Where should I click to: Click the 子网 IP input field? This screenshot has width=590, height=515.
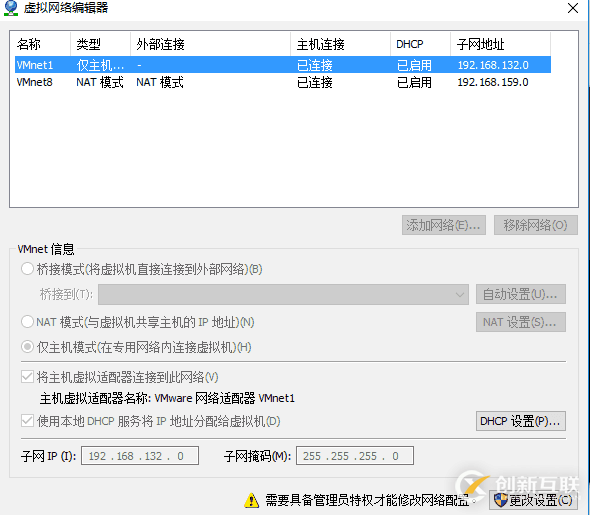tap(140, 456)
